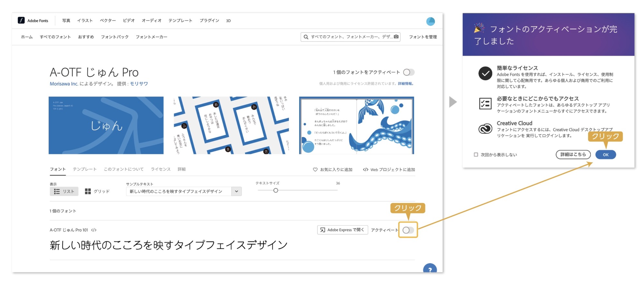Open the 3D menu item
Image resolution: width=644 pixels, height=281 pixels.
click(x=228, y=21)
